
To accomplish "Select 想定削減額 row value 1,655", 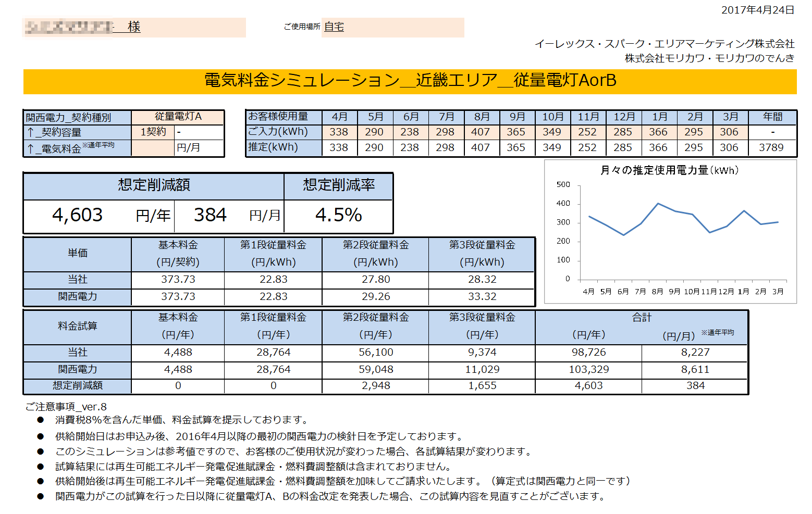I will click(482, 386).
